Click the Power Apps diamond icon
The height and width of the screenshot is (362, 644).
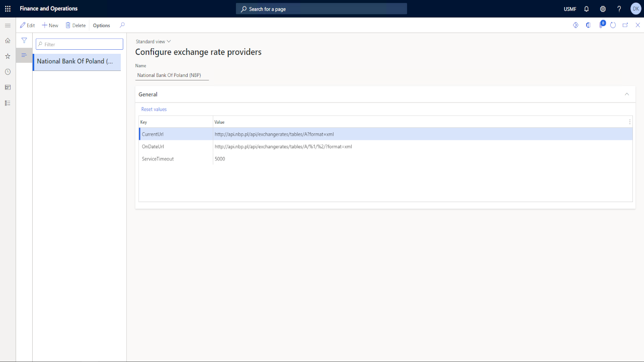click(576, 25)
